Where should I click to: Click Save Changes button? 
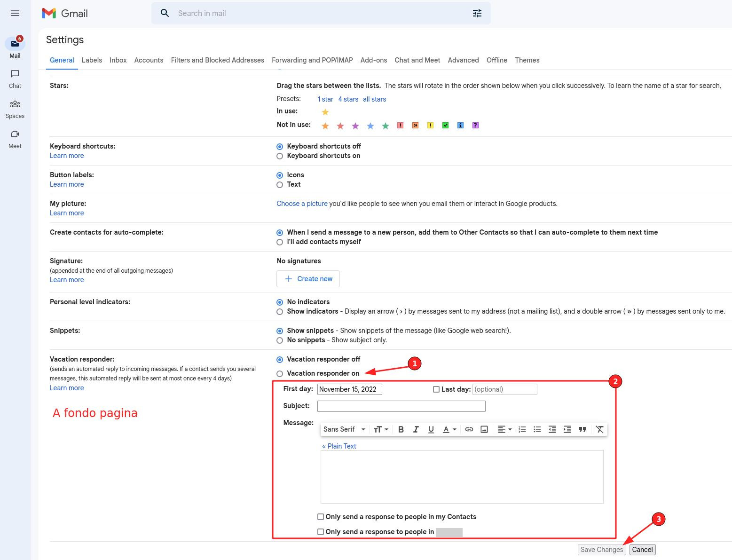(602, 550)
